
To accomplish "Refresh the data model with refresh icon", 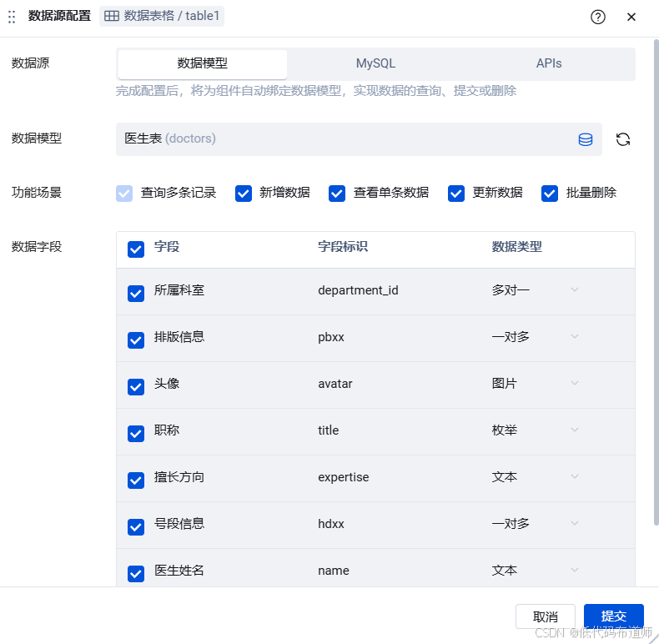I will 623,139.
